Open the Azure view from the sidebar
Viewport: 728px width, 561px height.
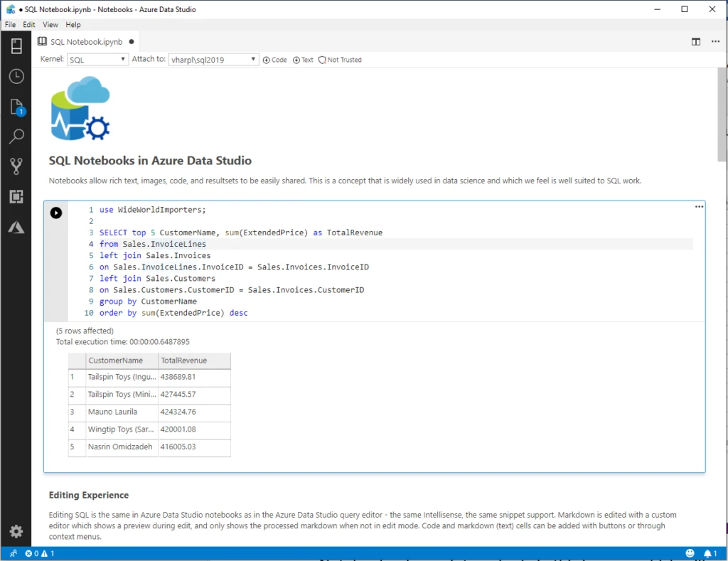pos(16,227)
